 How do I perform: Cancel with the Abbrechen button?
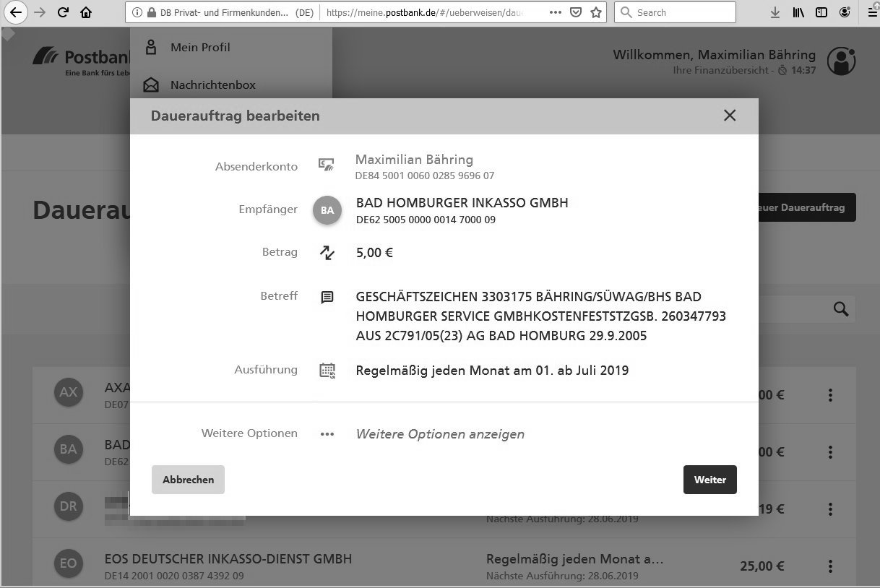(188, 480)
